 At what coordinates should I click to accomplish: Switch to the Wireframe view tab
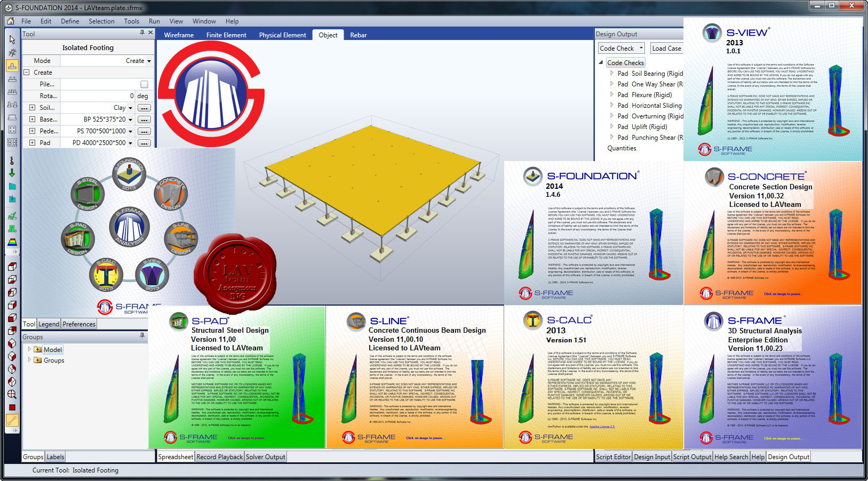pos(179,35)
